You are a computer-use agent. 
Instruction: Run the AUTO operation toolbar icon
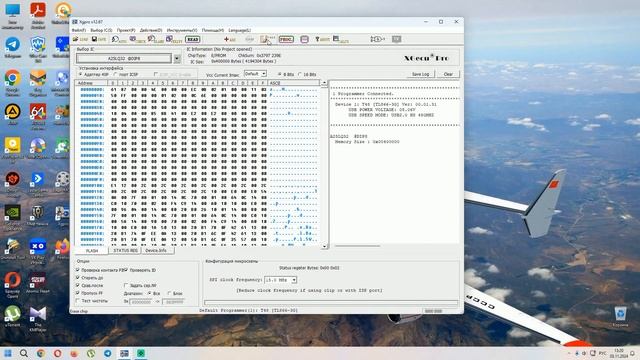pyautogui.click(x=119, y=39)
